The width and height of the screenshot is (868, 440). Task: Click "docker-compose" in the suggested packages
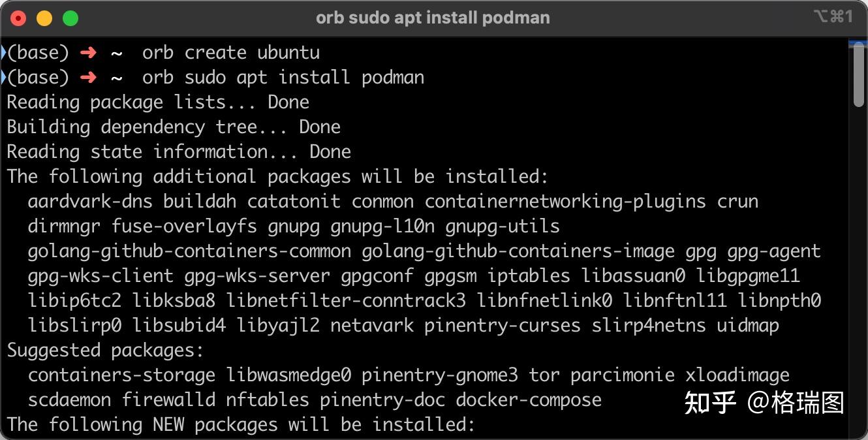(529, 400)
